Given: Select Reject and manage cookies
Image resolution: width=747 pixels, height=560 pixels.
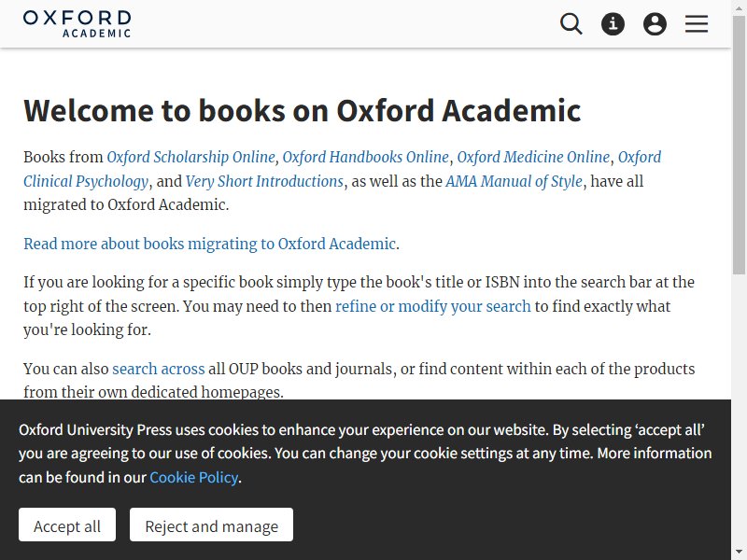Looking at the screenshot, I should click(212, 525).
